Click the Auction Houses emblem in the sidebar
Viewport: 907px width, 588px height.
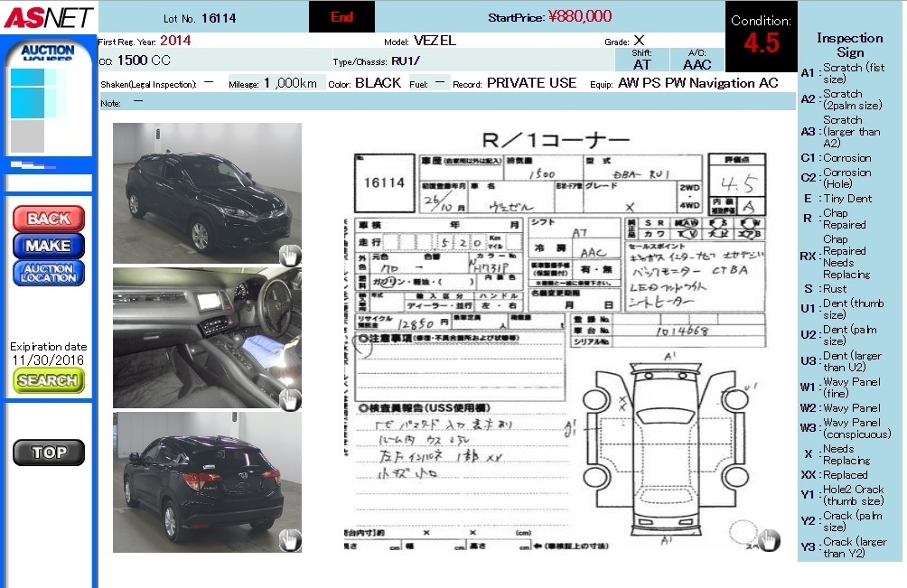click(x=47, y=54)
